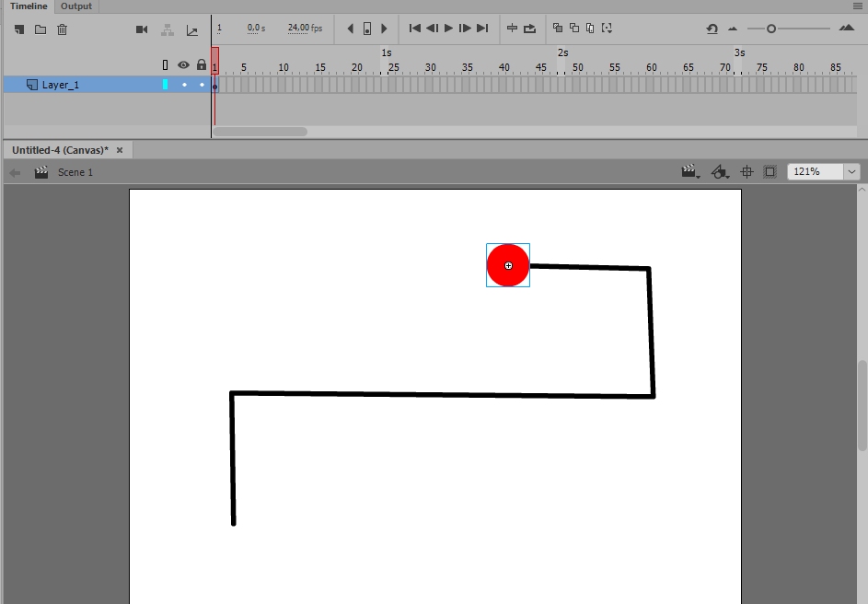The width and height of the screenshot is (868, 604).
Task: Enable loop playback mode
Action: coord(529,29)
